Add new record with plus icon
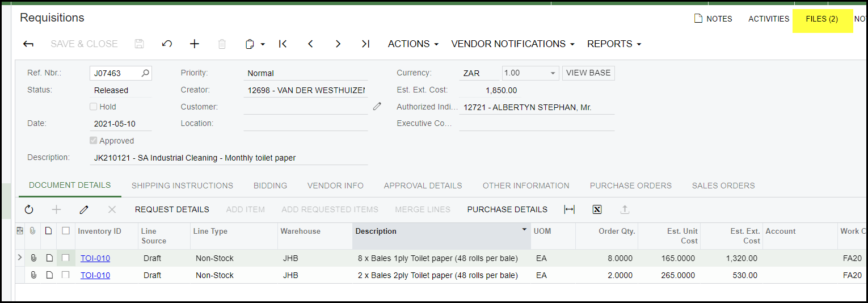The width and height of the screenshot is (868, 303). tap(195, 44)
